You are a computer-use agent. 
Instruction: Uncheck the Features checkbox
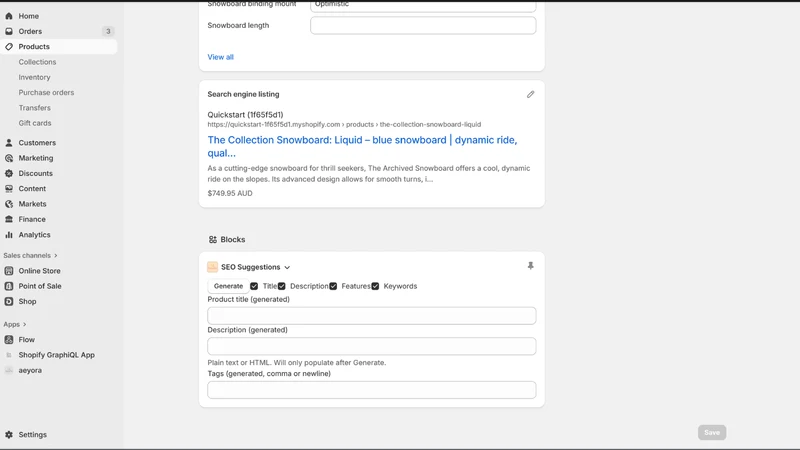pyautogui.click(x=333, y=286)
